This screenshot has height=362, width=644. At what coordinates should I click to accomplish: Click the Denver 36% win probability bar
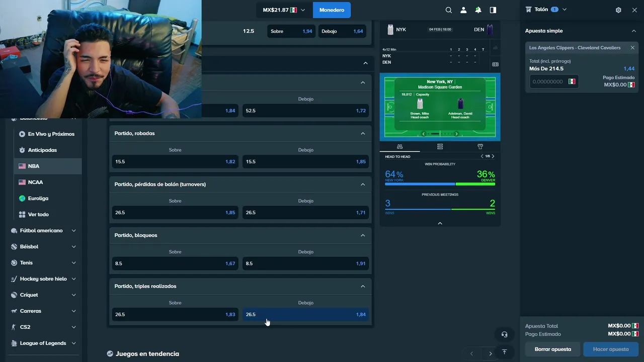(475, 184)
